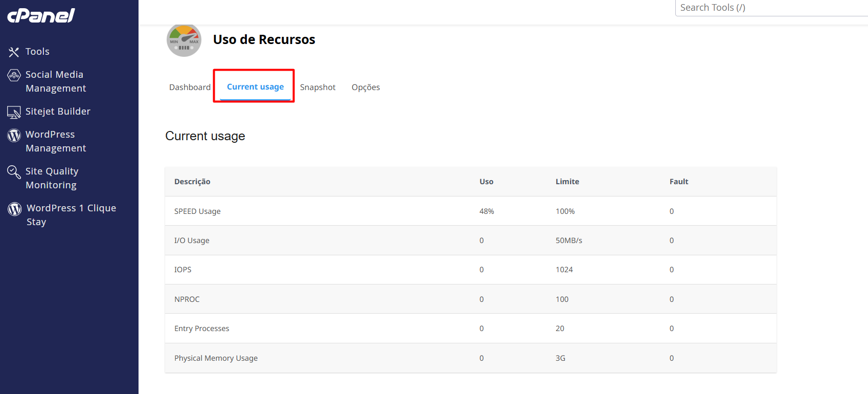Open the Opções tab
Image resolution: width=868 pixels, height=394 pixels.
coord(366,87)
